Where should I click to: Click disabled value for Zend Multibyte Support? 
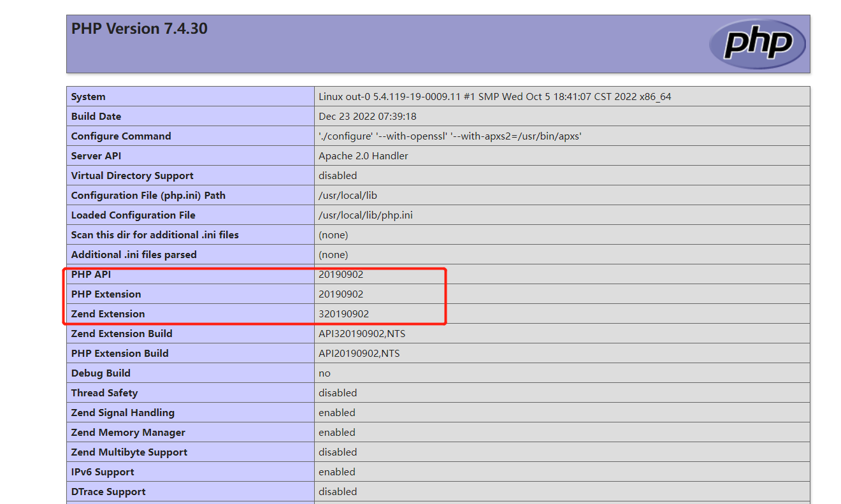(x=338, y=452)
